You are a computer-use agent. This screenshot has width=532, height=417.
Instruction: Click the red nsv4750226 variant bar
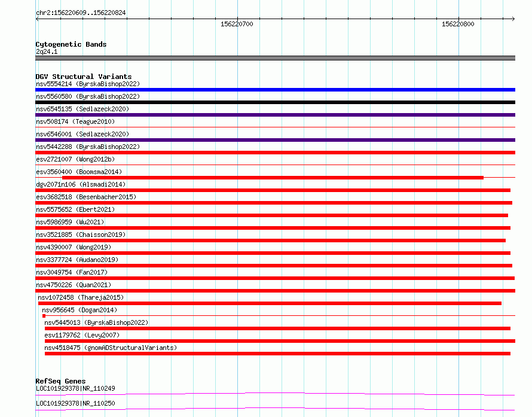coord(275,291)
